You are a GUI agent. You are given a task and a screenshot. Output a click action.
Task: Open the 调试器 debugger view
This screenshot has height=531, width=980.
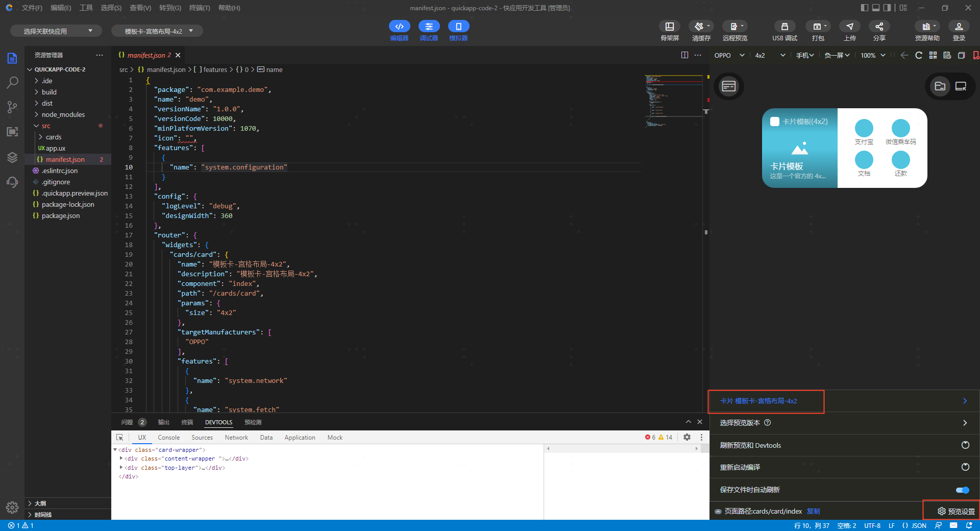click(429, 27)
